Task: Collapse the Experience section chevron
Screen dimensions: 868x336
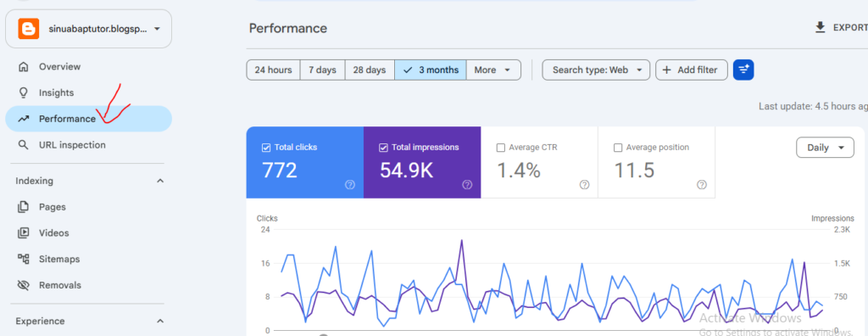Action: 160,321
